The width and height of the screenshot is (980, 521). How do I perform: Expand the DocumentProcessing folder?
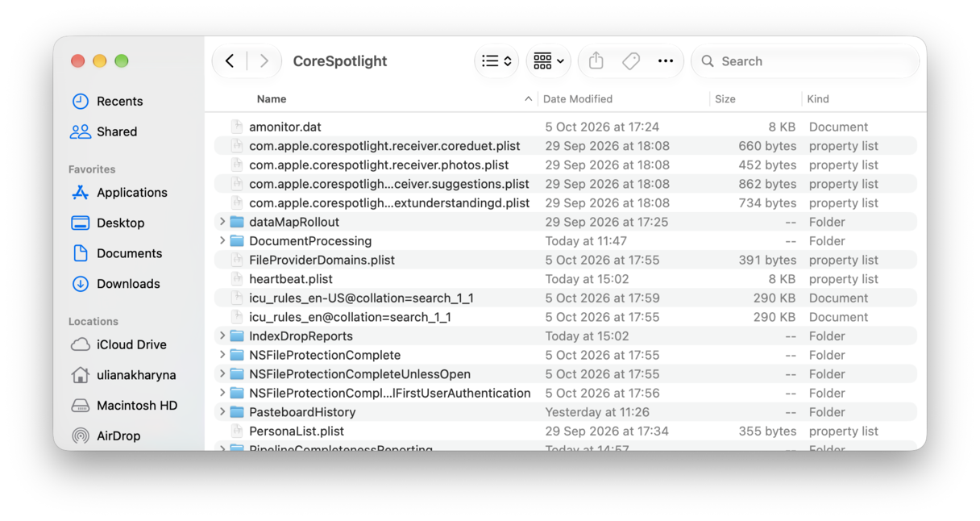point(222,241)
